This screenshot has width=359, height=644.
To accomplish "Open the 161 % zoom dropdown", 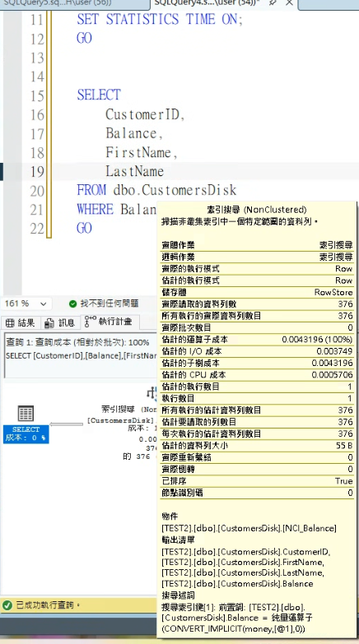I will (43, 304).
